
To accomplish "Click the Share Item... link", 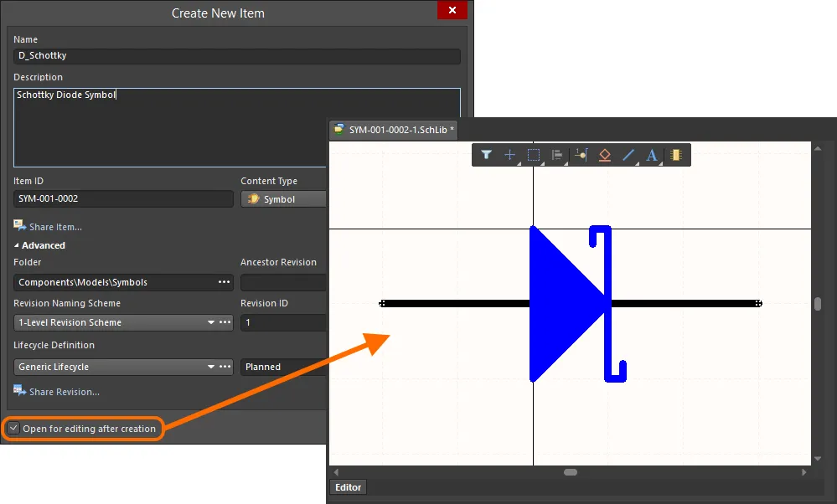I will coord(55,227).
